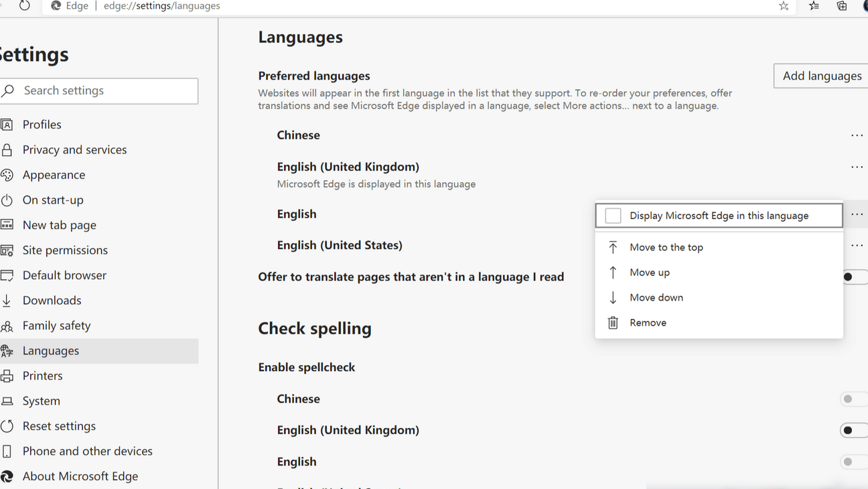868x489 pixels.
Task: Toggle spellcheck switch for plain English row
Action: (855, 462)
